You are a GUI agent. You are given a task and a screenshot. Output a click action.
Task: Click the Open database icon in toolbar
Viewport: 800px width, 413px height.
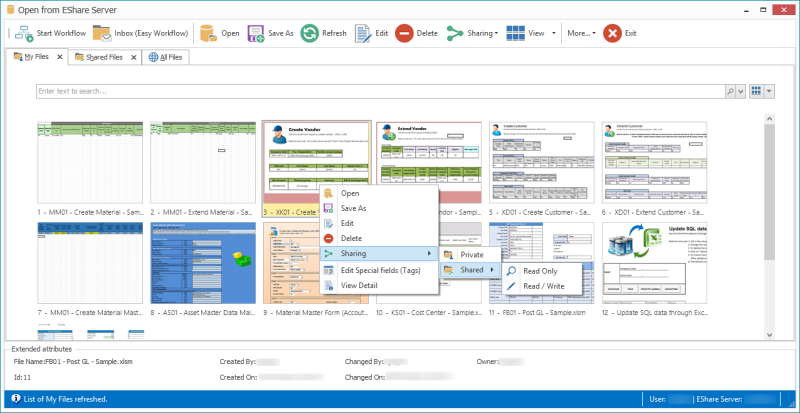pos(208,33)
